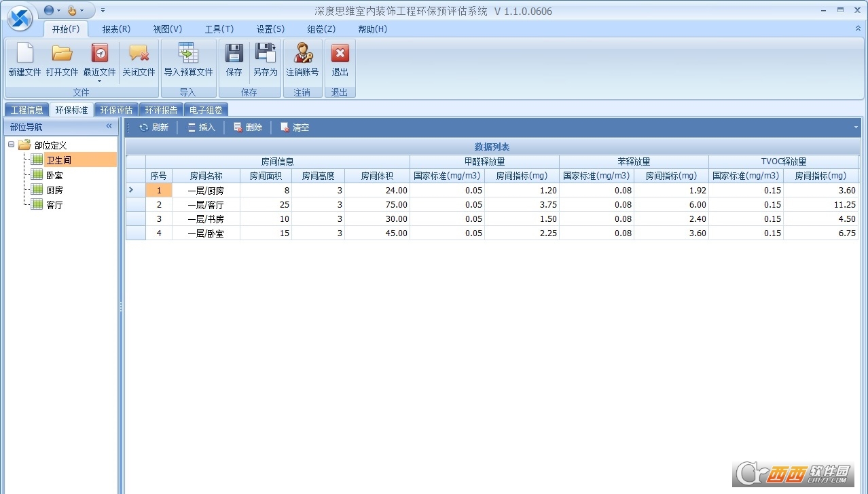Collapse the 部位导航 side panel
The image size is (868, 494).
pyautogui.click(x=109, y=126)
